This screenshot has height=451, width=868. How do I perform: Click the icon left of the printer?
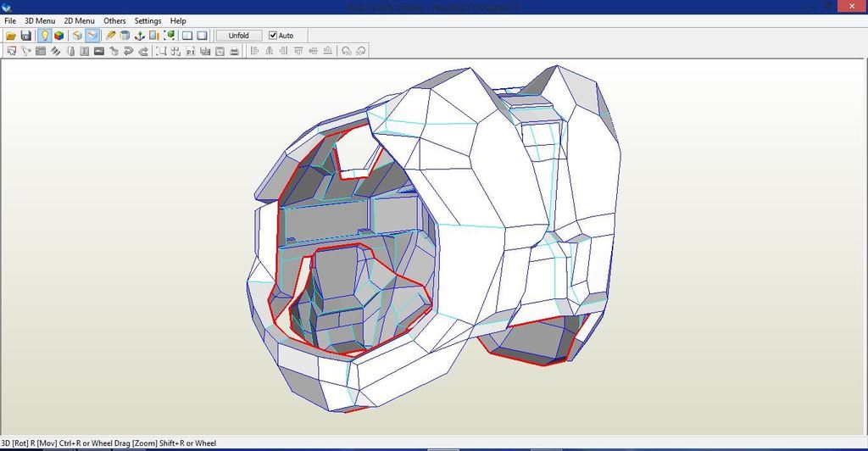220,51
